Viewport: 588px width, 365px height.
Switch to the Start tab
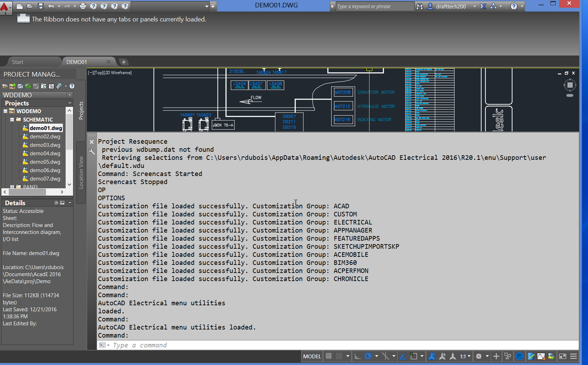click(x=17, y=62)
